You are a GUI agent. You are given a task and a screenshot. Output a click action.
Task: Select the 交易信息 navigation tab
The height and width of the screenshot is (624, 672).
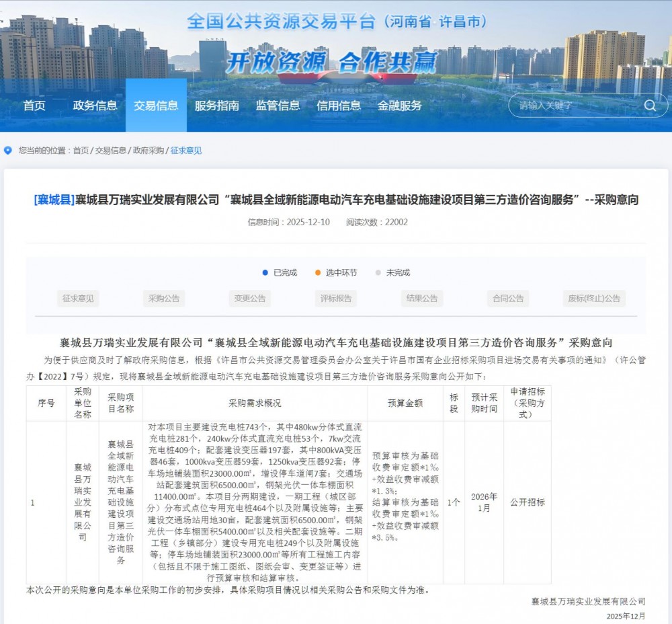click(x=156, y=106)
